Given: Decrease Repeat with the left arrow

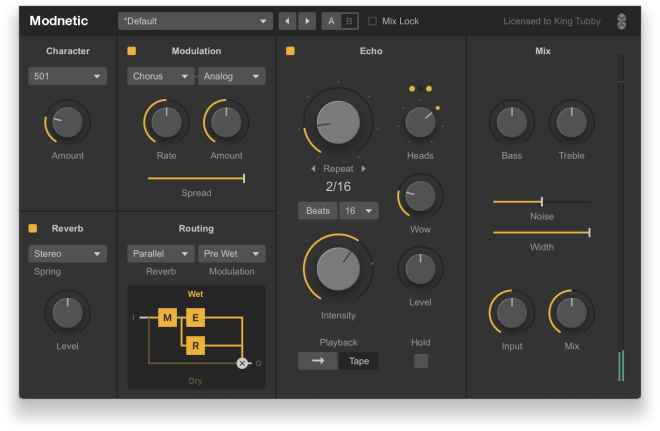Looking at the screenshot, I should pyautogui.click(x=313, y=169).
